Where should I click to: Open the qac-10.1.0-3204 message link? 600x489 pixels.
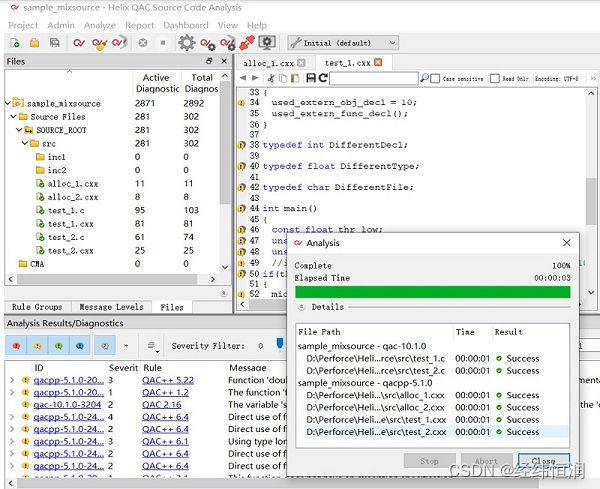[x=67, y=404]
